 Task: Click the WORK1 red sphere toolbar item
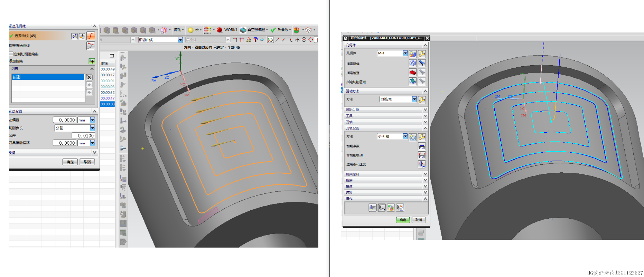point(227,30)
